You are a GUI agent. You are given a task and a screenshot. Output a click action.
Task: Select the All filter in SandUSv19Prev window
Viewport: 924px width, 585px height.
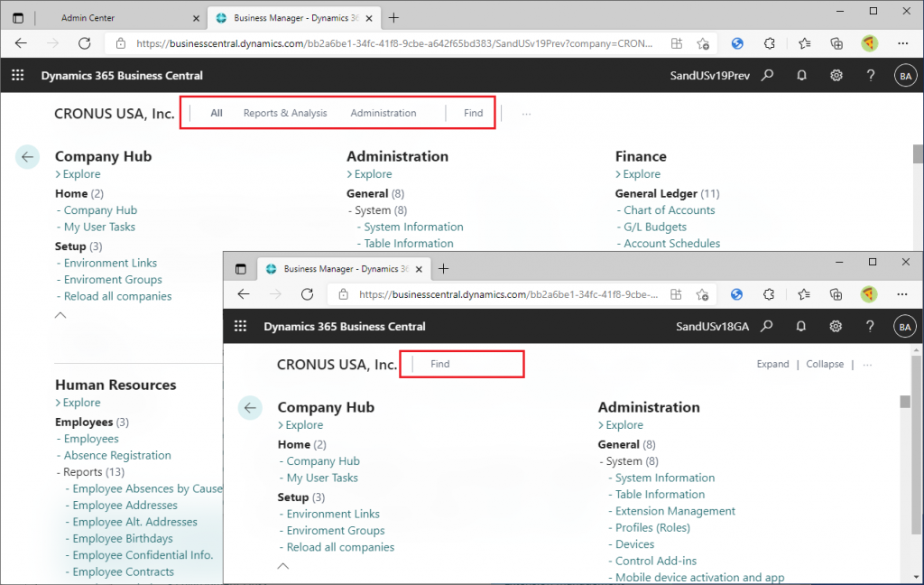pyautogui.click(x=217, y=113)
